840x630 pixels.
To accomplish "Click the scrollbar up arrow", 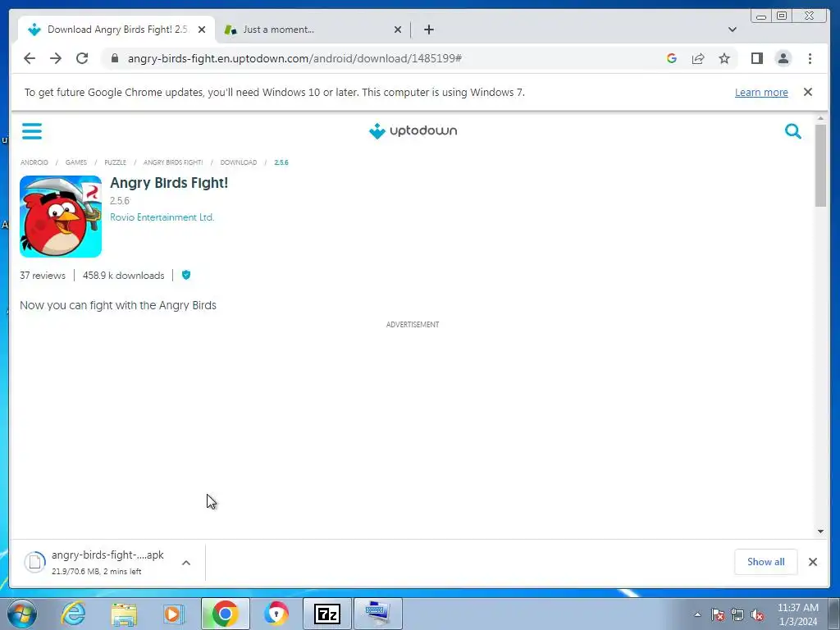I will click(820, 118).
